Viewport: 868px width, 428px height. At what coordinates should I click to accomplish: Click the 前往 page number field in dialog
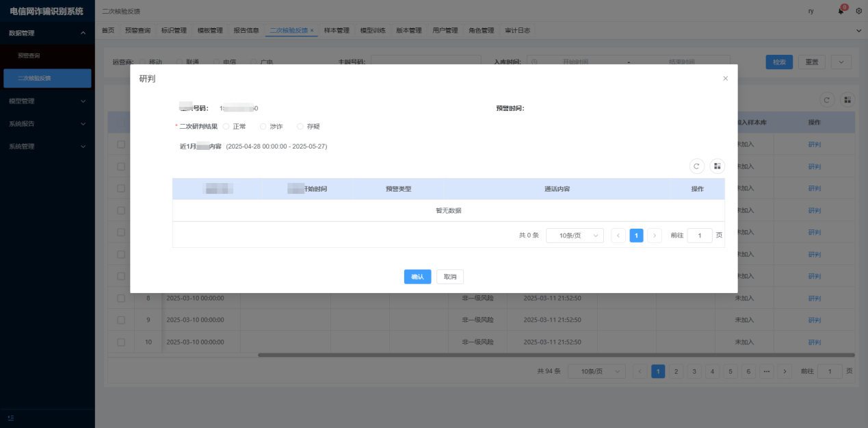(x=699, y=236)
